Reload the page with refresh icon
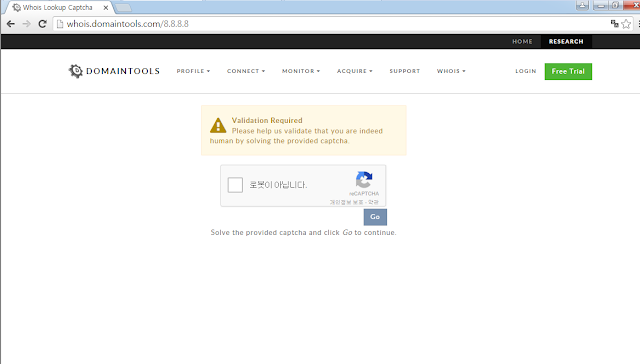Screen dimensions: 640x364 (42, 24)
